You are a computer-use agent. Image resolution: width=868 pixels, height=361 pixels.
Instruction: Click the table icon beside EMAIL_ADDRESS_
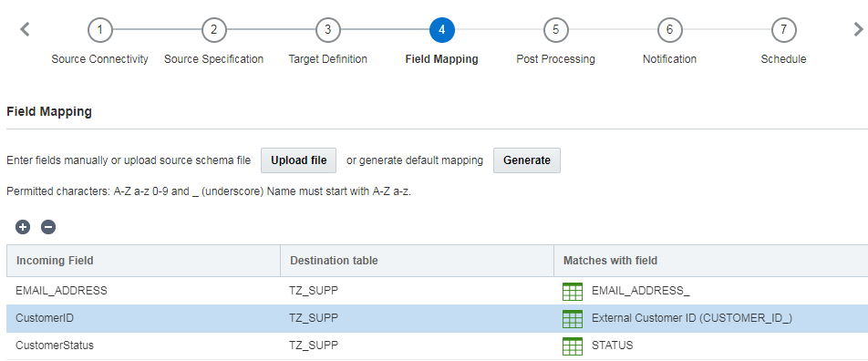click(x=573, y=291)
